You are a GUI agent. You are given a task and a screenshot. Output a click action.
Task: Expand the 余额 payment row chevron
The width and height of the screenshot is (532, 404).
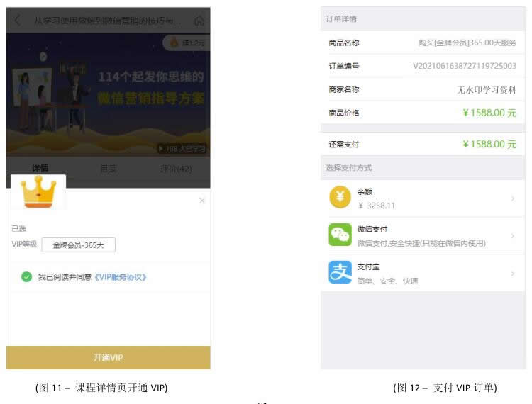point(513,198)
